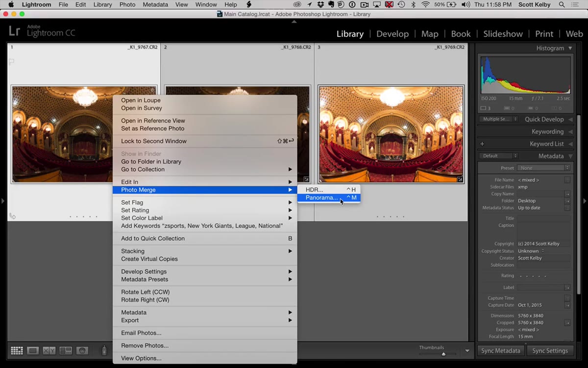Select the third theater photo thumbnail
The height and width of the screenshot is (368, 588).
tap(391, 134)
